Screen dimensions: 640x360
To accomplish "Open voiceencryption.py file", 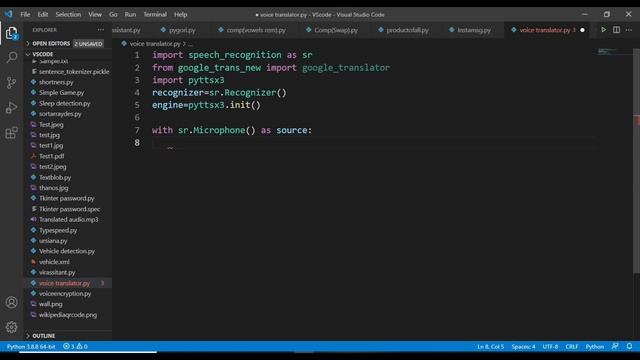I will (x=65, y=293).
